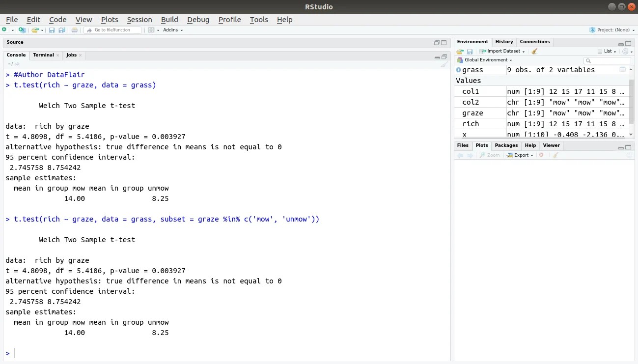Click the New File plus icon

pyautogui.click(x=4, y=30)
